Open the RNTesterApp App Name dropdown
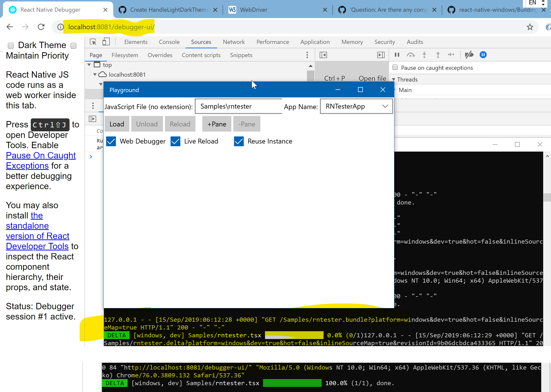Viewport: 551px width, 392px height. pos(386,106)
